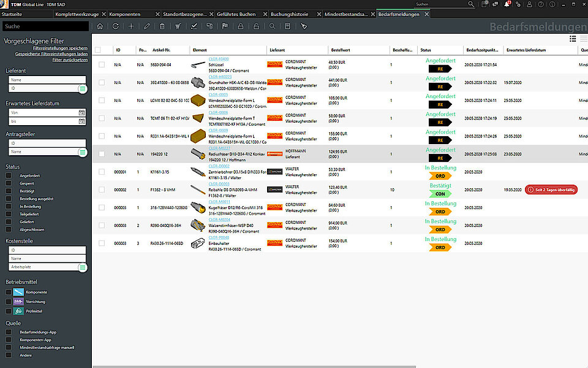Check the Geliefert status filter
Image resolution: width=588 pixels, height=368 pixels.
pyautogui.click(x=9, y=221)
